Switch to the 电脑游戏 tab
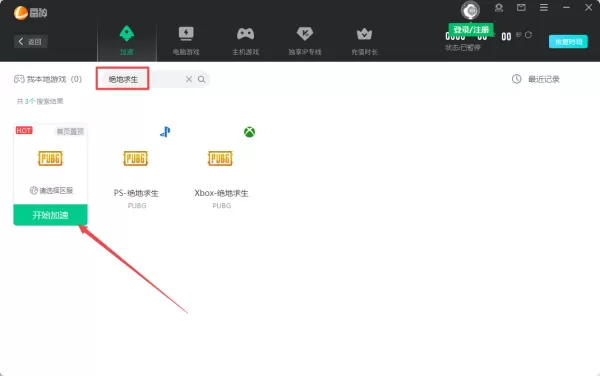This screenshot has width=600, height=376. (x=186, y=41)
